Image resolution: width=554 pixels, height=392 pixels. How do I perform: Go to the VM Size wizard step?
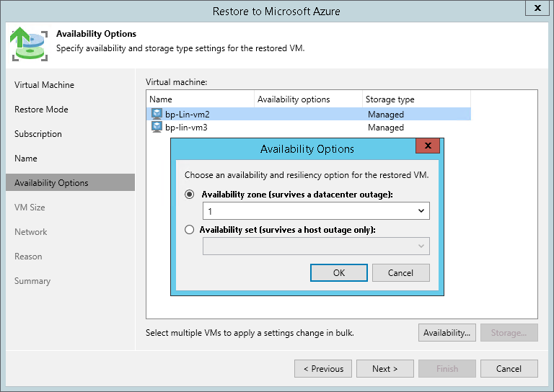tap(30, 208)
